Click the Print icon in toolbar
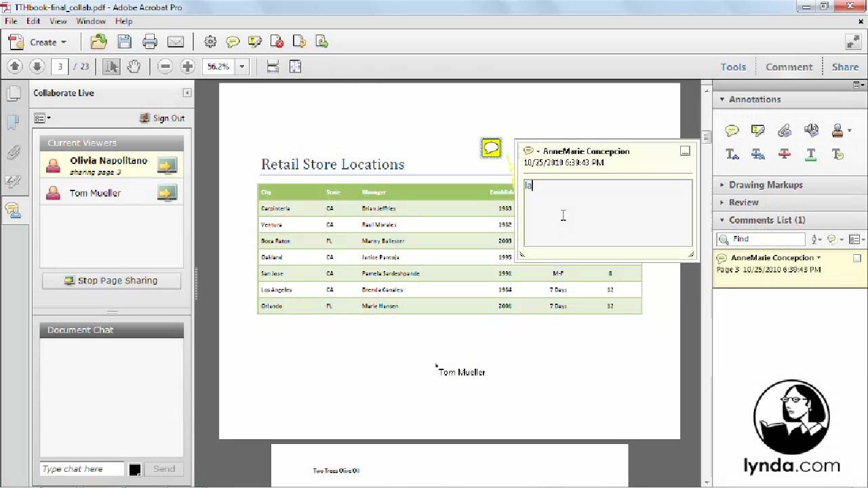Screen dimensions: 868x488 click(x=150, y=42)
